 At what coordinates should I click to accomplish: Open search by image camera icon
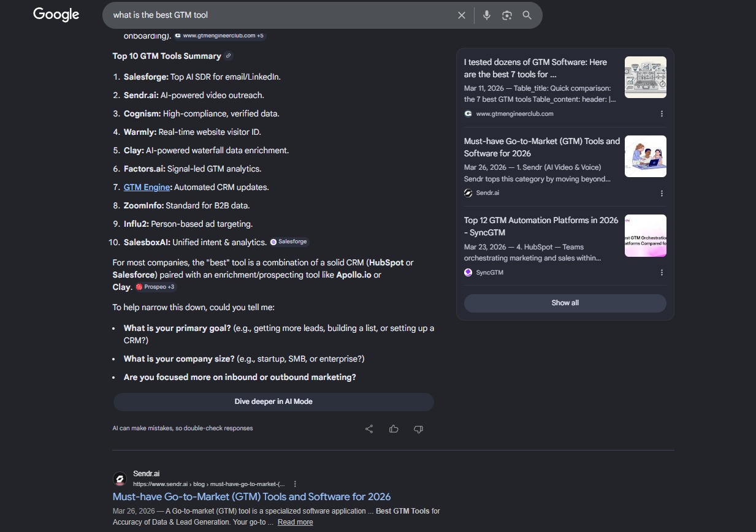pyautogui.click(x=507, y=15)
